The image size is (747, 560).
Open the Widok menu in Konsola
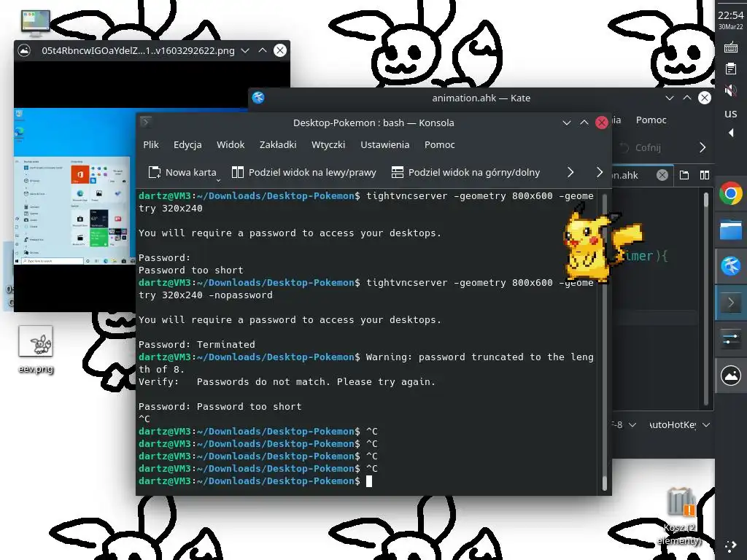tap(230, 145)
